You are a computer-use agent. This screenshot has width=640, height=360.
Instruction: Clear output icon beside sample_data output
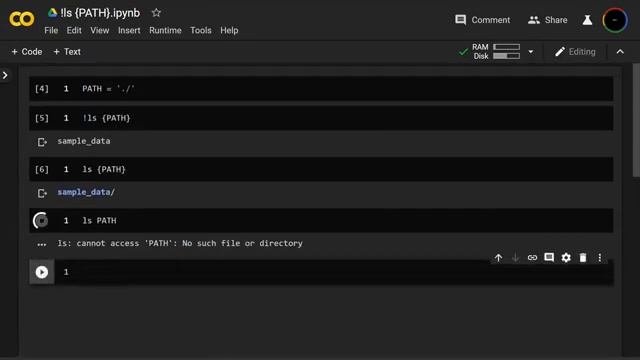(42, 142)
